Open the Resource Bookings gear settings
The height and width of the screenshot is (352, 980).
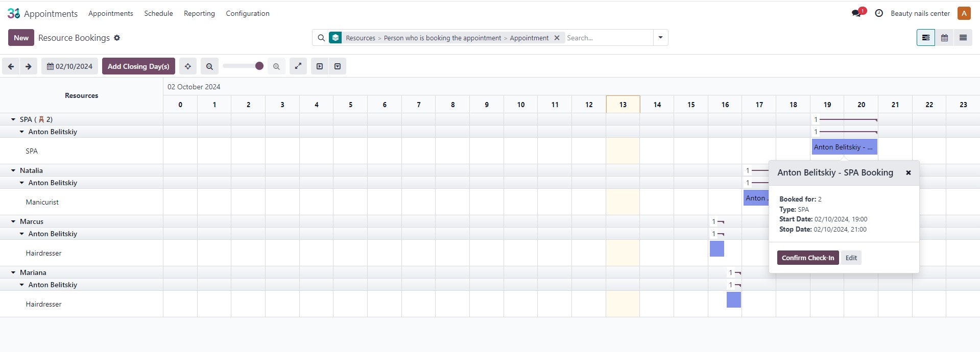(x=117, y=38)
